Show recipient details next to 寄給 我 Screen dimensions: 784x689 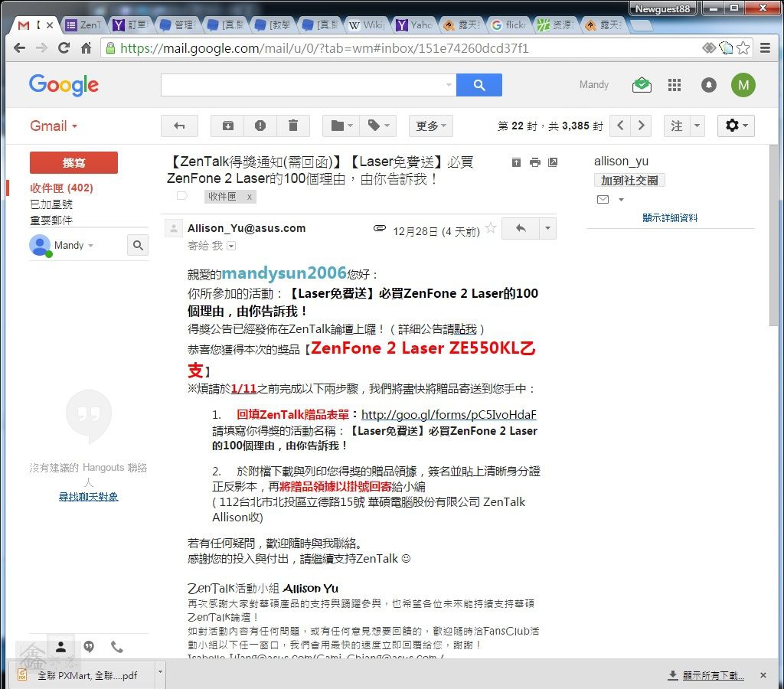pyautogui.click(x=231, y=246)
